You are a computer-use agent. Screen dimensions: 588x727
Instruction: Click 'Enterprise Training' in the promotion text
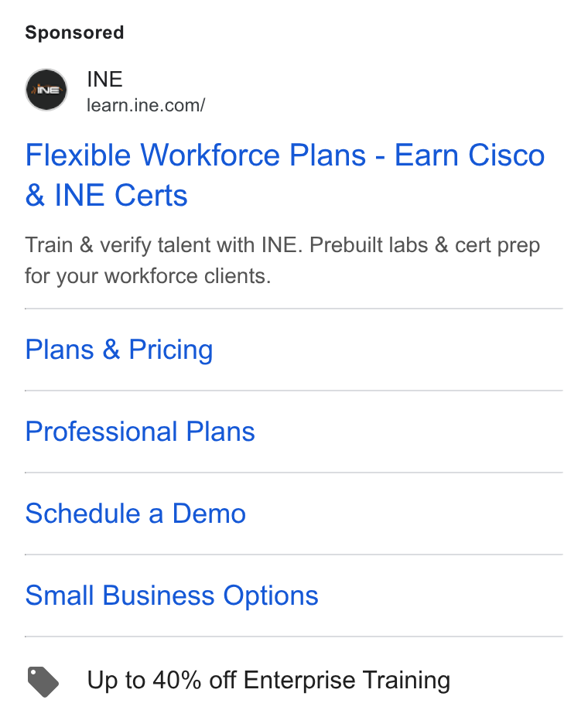pos(347,681)
